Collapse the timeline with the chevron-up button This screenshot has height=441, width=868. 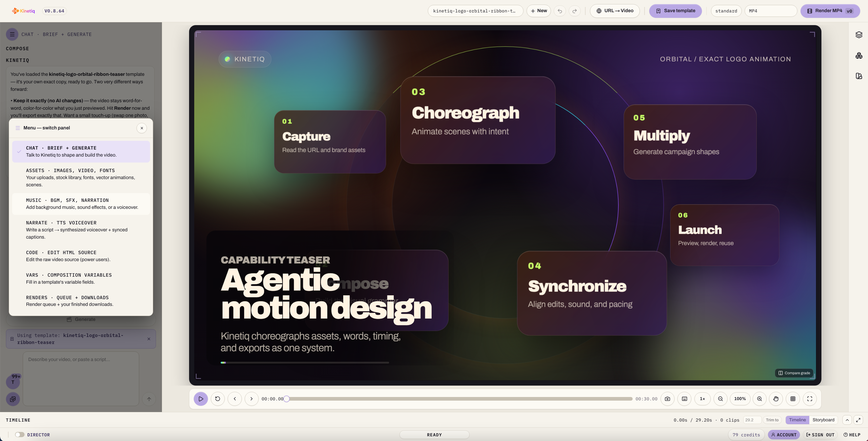click(x=847, y=420)
